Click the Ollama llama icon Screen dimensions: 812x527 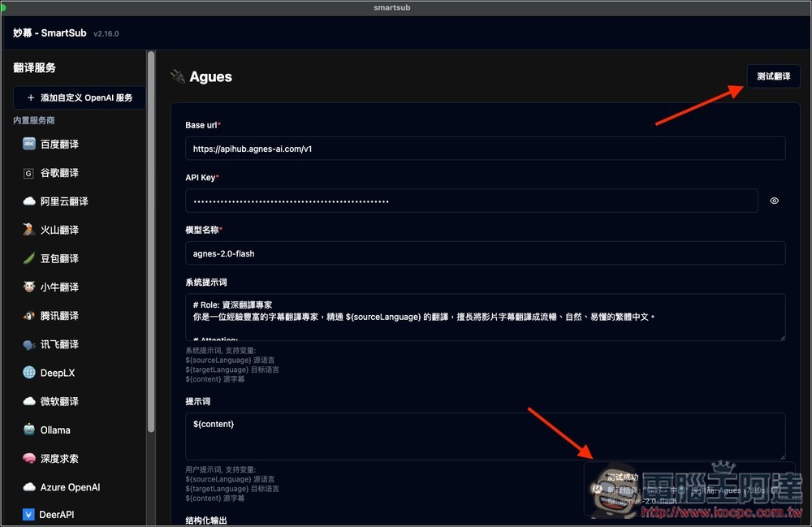coord(29,430)
